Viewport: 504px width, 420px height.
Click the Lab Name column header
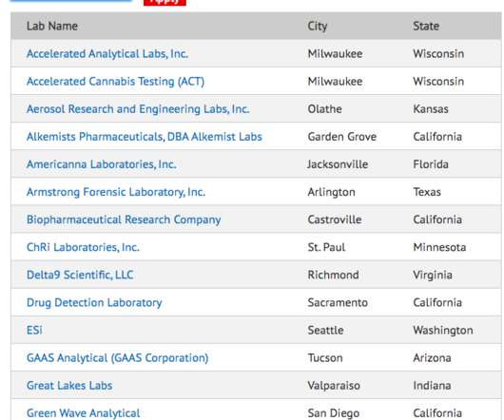click(52, 26)
